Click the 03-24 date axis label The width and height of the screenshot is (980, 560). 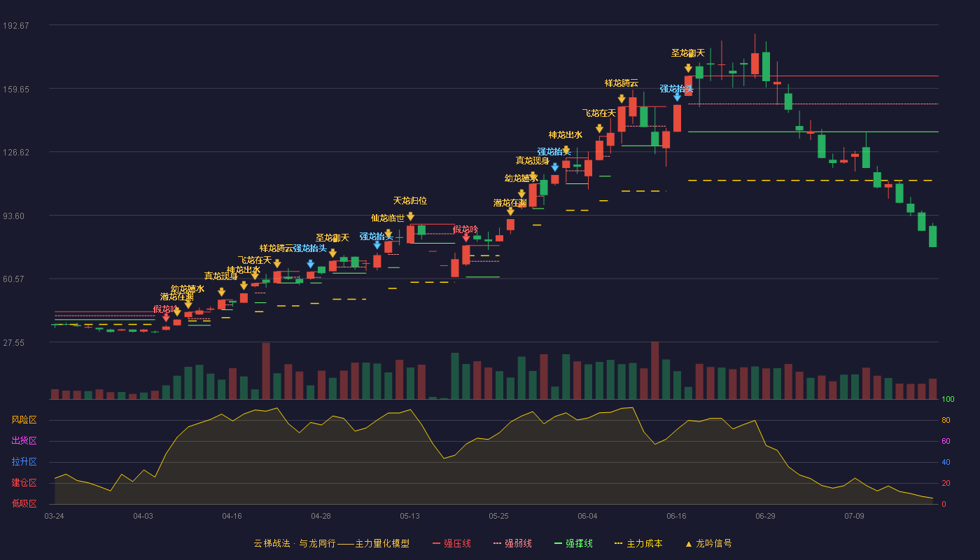click(x=54, y=516)
